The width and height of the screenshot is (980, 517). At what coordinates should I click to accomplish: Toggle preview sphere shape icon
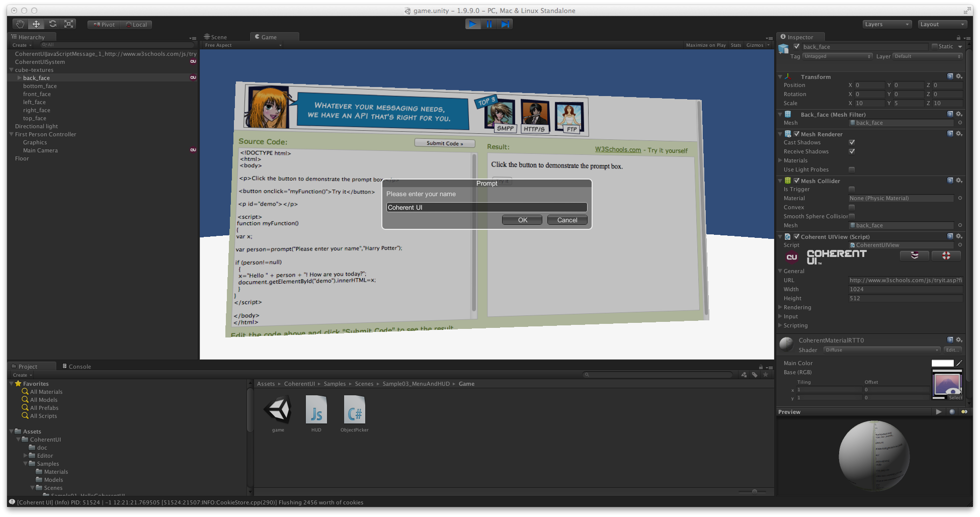click(952, 412)
